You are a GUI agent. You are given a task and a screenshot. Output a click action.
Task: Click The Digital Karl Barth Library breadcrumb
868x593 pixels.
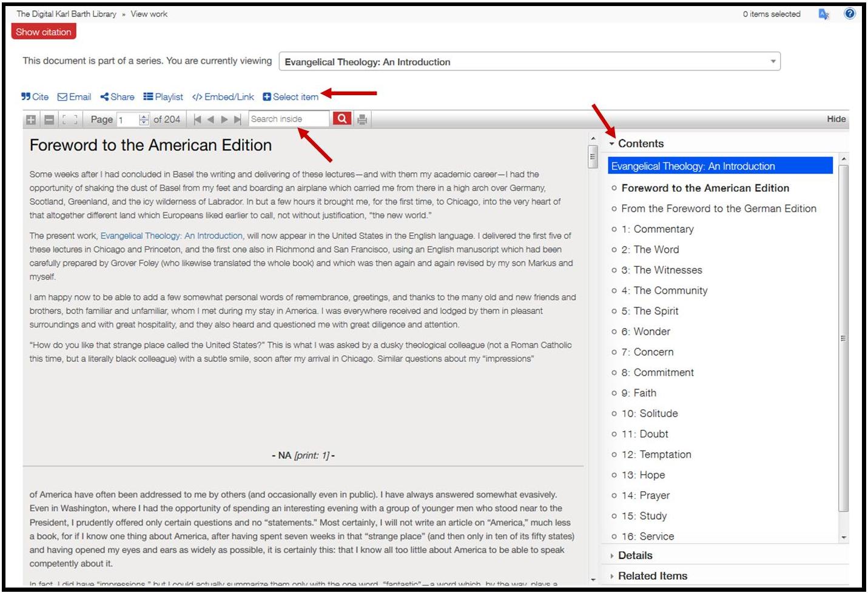click(x=67, y=14)
